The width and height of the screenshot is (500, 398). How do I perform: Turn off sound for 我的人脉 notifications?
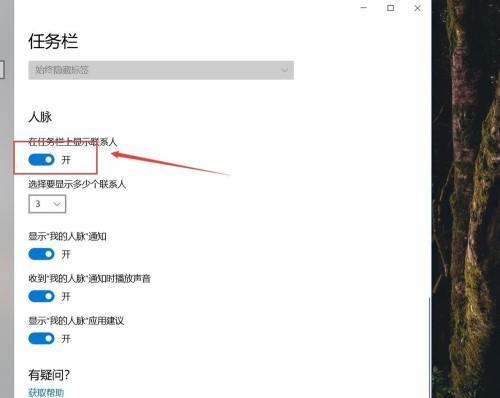click(41, 296)
